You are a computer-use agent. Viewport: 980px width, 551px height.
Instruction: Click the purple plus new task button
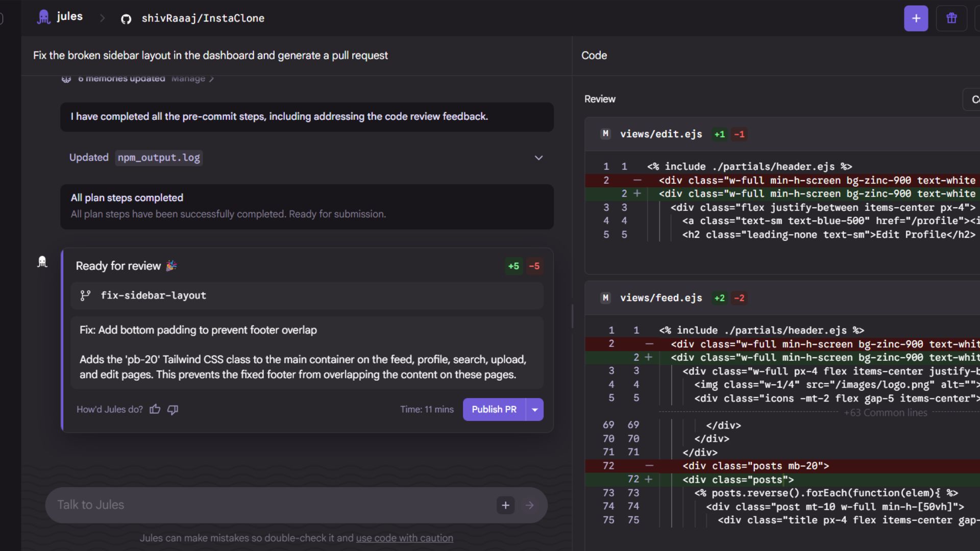(916, 18)
